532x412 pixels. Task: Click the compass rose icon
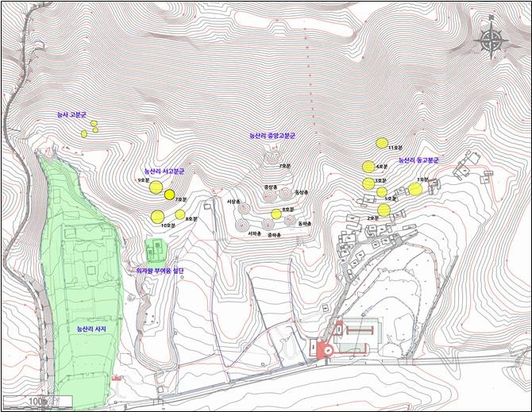click(x=491, y=40)
